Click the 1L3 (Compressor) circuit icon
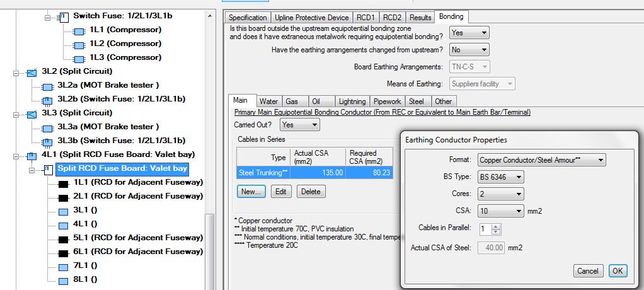 [x=79, y=59]
